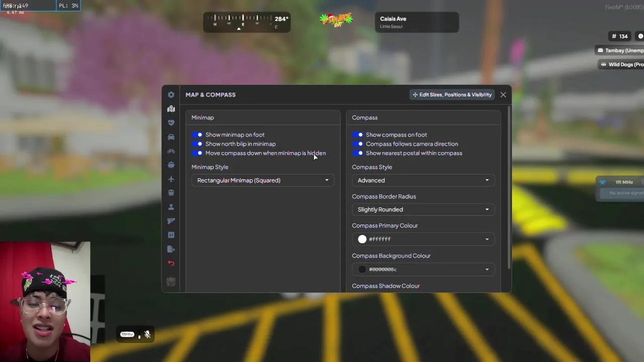Click Edit Sizes, Positions & Visibility button
This screenshot has height=362, width=644.
pos(452,95)
